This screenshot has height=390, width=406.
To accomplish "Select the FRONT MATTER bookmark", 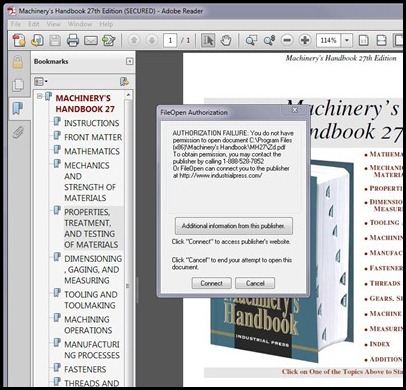I will 93,137.
